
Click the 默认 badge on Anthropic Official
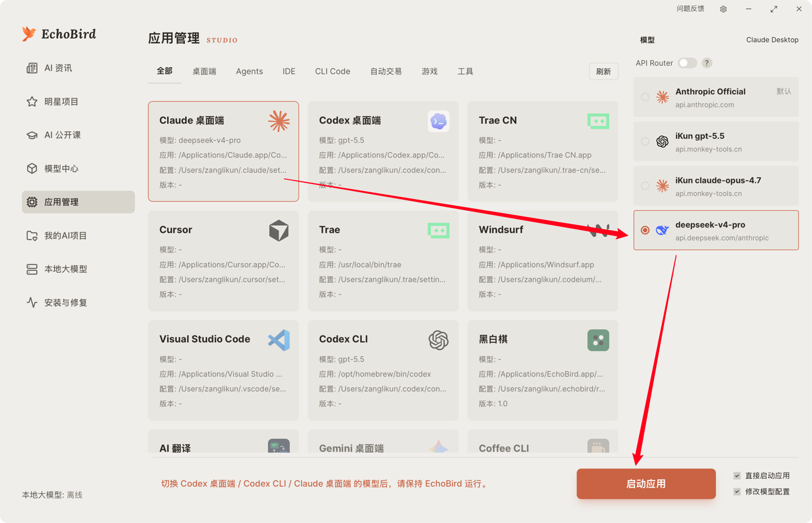pos(784,91)
